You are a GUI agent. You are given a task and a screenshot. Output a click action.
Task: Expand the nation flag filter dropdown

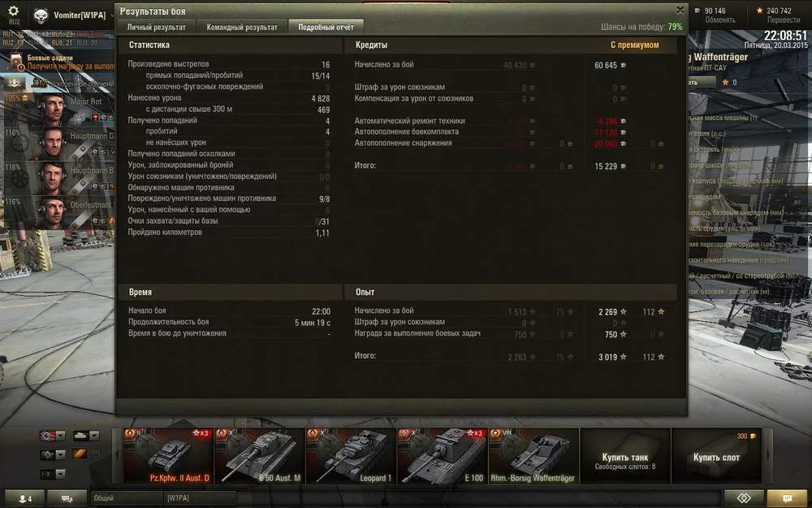pyautogui.click(x=54, y=436)
